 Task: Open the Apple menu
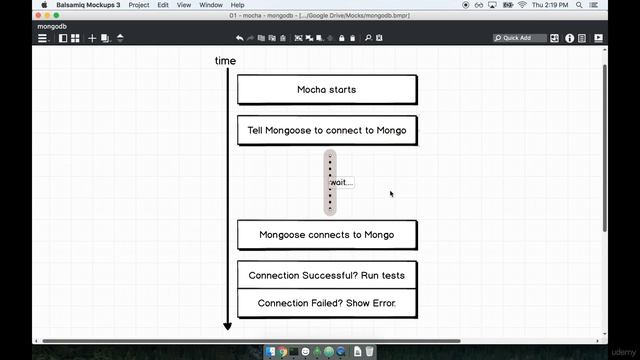44,5
